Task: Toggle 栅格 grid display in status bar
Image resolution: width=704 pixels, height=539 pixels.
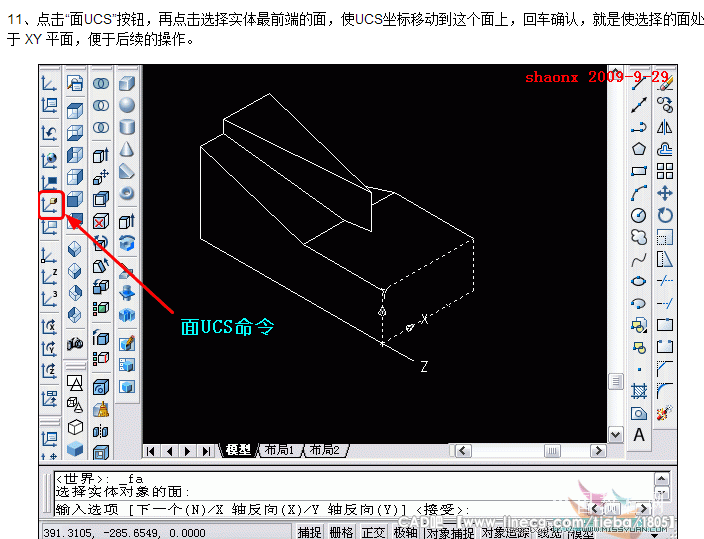Action: (x=341, y=533)
